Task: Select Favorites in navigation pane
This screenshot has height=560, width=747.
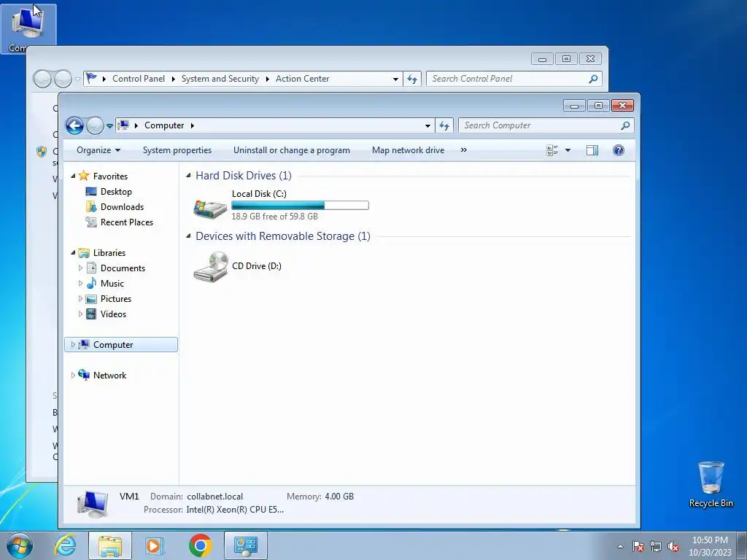Action: coord(111,176)
